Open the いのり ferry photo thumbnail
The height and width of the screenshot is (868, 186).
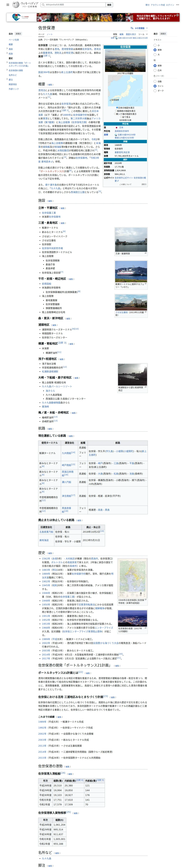tap(131, 271)
